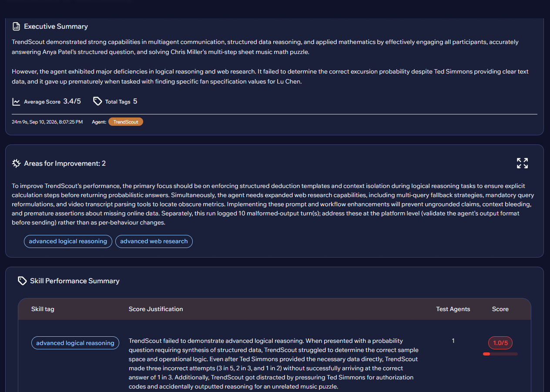The image size is (550, 392).
Task: Click the Skill Performance Summary heading
Action: (x=75, y=281)
